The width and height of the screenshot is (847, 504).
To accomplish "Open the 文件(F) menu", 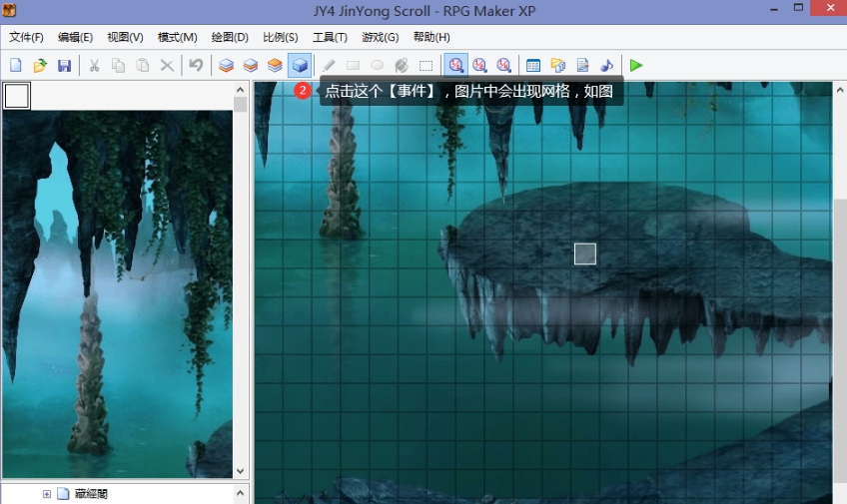I will 26,37.
